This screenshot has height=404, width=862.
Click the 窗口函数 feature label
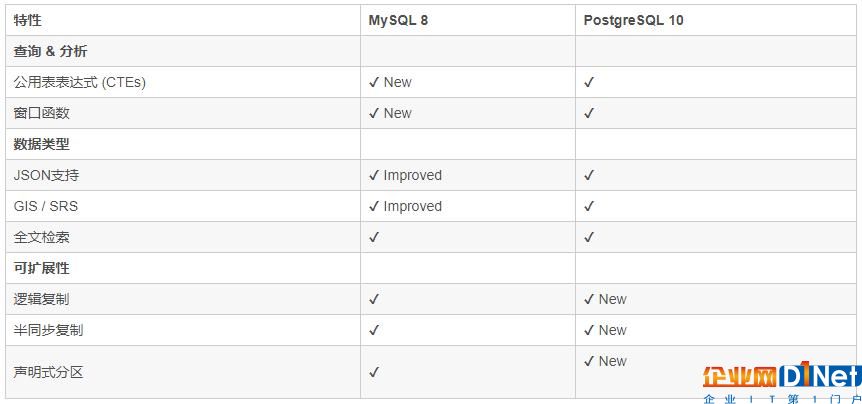pyautogui.click(x=42, y=113)
